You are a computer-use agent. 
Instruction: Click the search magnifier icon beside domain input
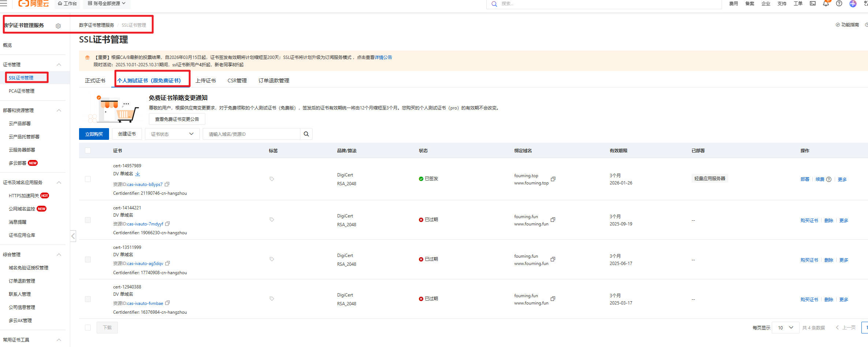(306, 134)
